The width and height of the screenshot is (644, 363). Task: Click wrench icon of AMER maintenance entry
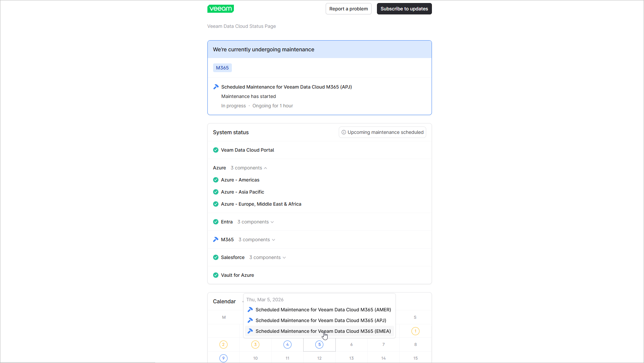(250, 310)
